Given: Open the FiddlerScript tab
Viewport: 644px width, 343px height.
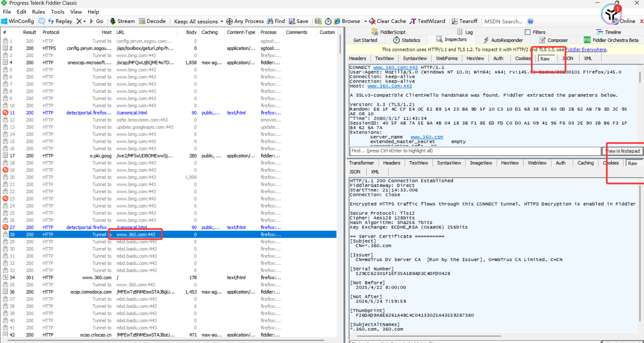Looking at the screenshot, I should (x=388, y=32).
